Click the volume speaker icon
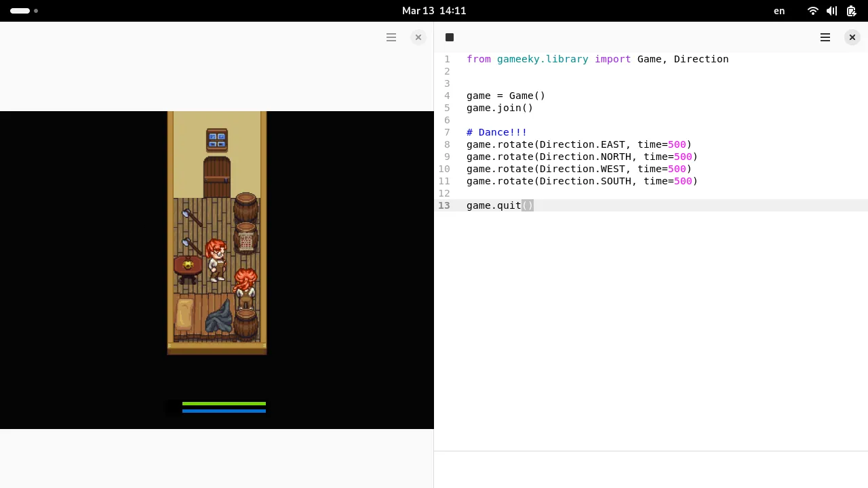This screenshot has height=488, width=868. [x=831, y=11]
